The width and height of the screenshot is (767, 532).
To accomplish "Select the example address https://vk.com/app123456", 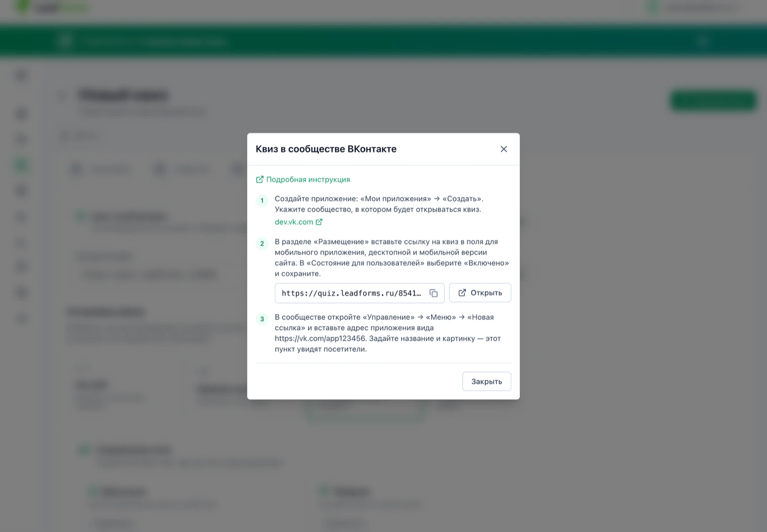I will pyautogui.click(x=320, y=338).
